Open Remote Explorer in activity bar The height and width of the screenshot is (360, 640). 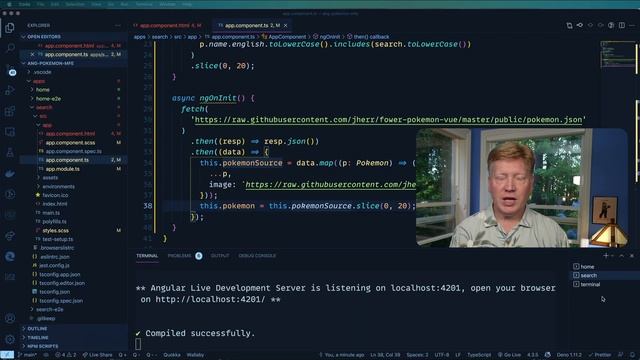10,132
